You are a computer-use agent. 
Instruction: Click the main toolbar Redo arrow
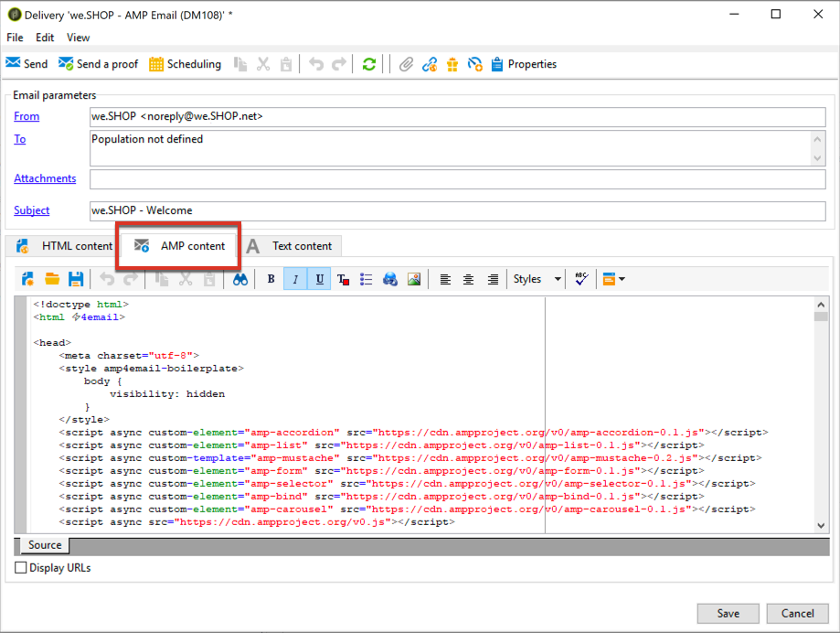pyautogui.click(x=338, y=64)
